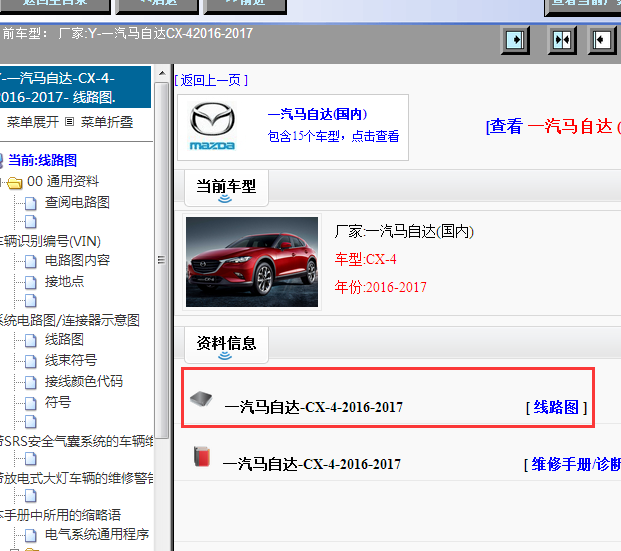Viewport: 621px width, 551px height.
Task: Click the 查看 一汽马自达 link
Action: pyautogui.click(x=553, y=127)
